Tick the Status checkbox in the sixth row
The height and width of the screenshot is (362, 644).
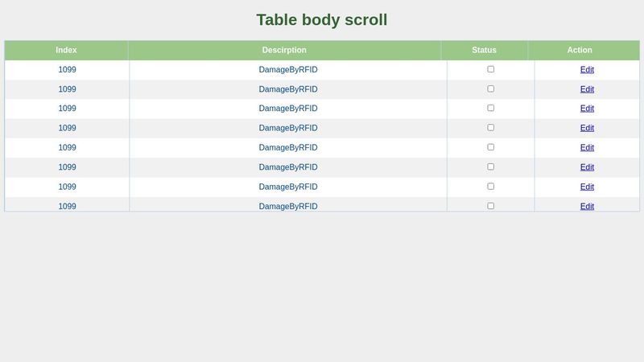[490, 167]
